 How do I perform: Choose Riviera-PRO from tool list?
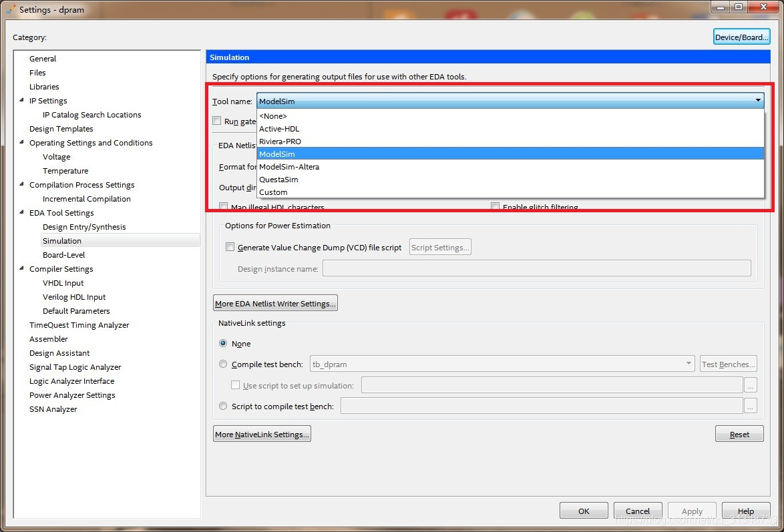click(510, 141)
